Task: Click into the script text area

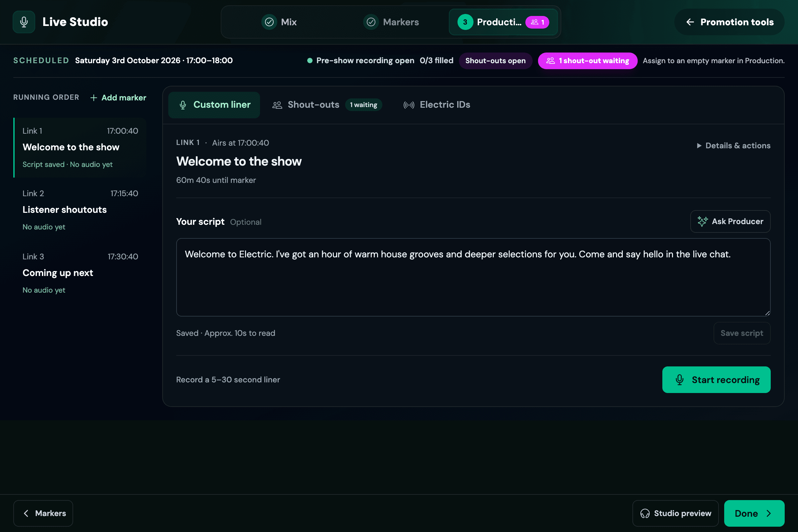Action: (473, 277)
